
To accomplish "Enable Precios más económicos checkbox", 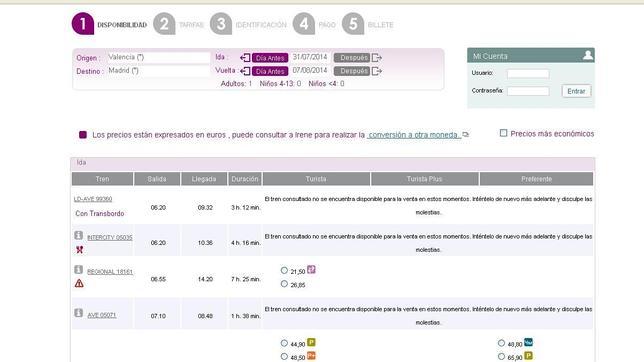I will pos(503,133).
